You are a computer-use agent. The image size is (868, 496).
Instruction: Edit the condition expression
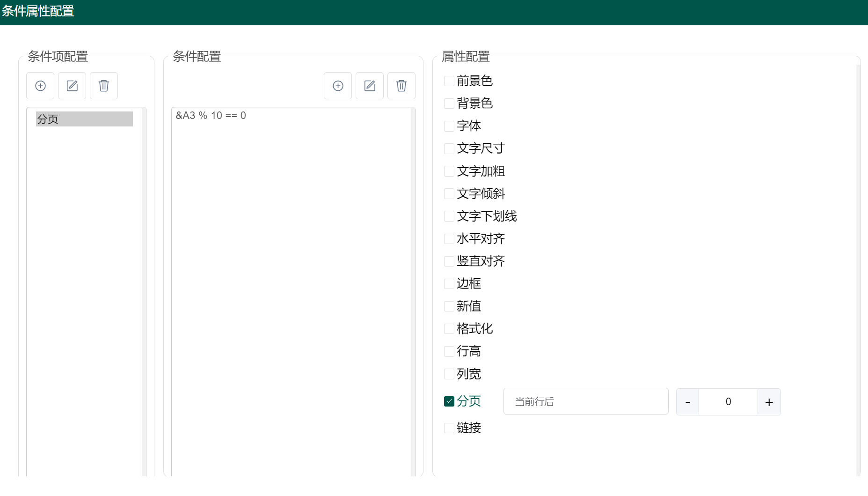369,86
